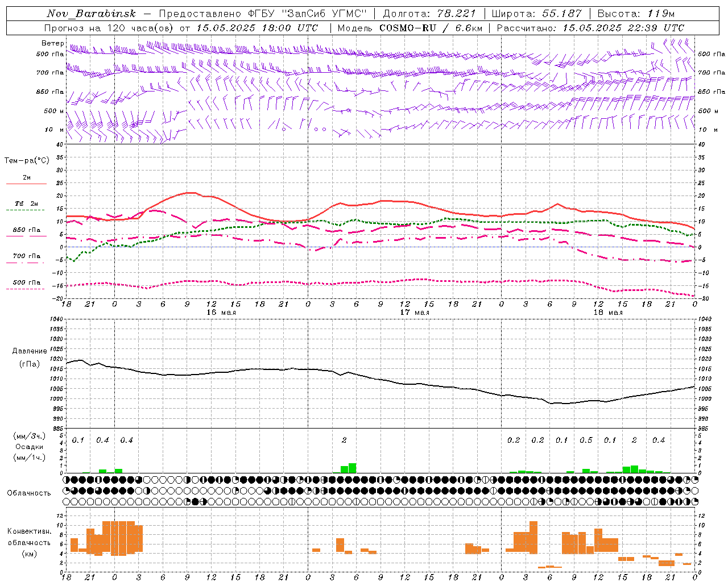Click the station name Nov_Barabinsk
The width and height of the screenshot is (728, 582).
point(92,14)
